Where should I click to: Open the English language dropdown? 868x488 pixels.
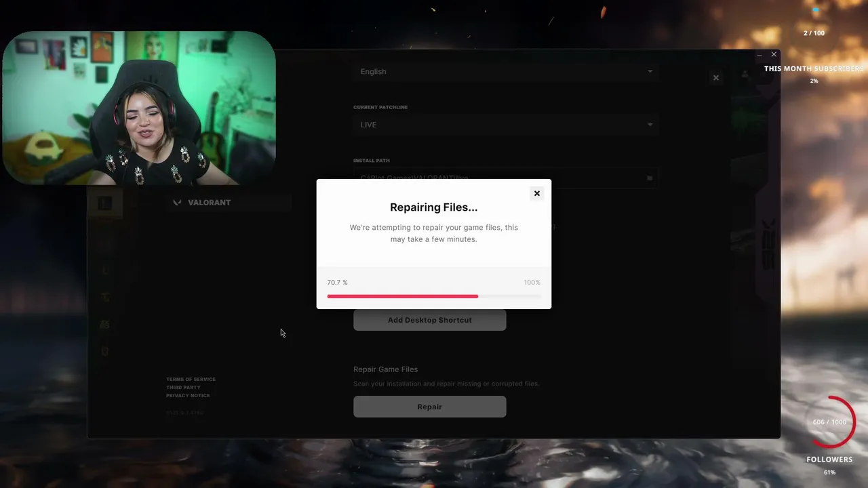point(505,71)
